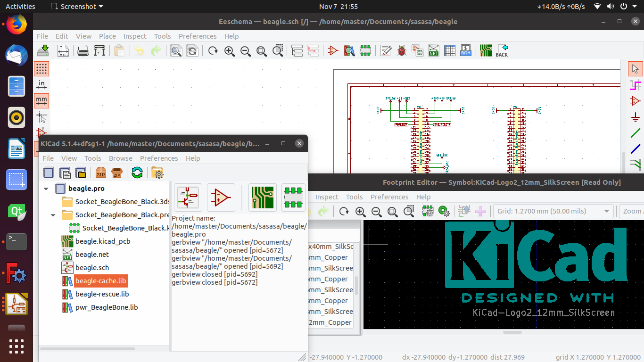The image size is (644, 362).
Task: Launch PCB Layout Editor from project manager
Action: pos(263,197)
